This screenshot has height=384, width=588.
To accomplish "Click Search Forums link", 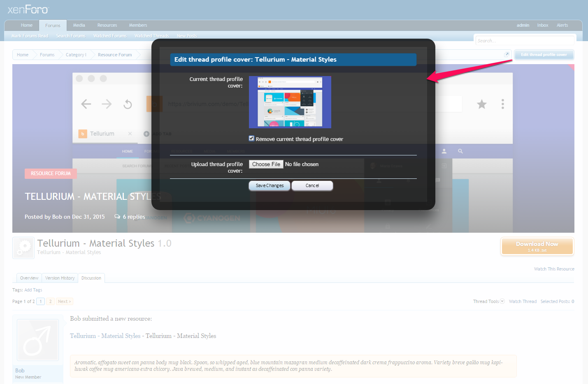I will (71, 36).
